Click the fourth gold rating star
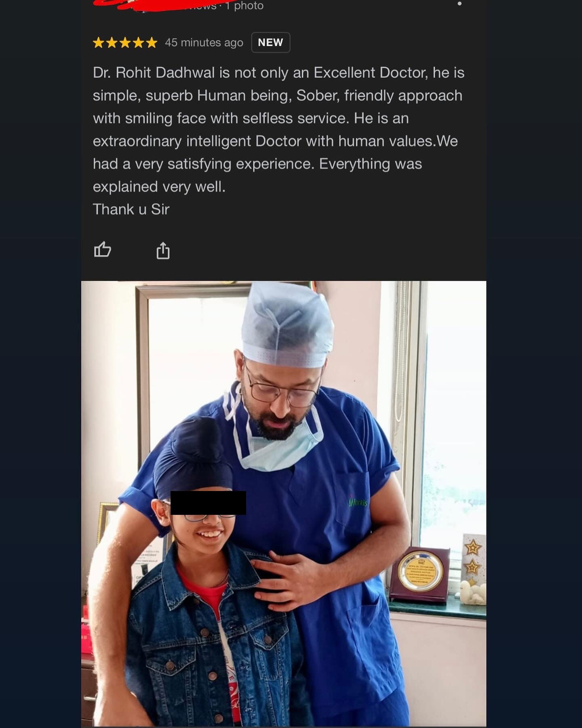 point(139,42)
